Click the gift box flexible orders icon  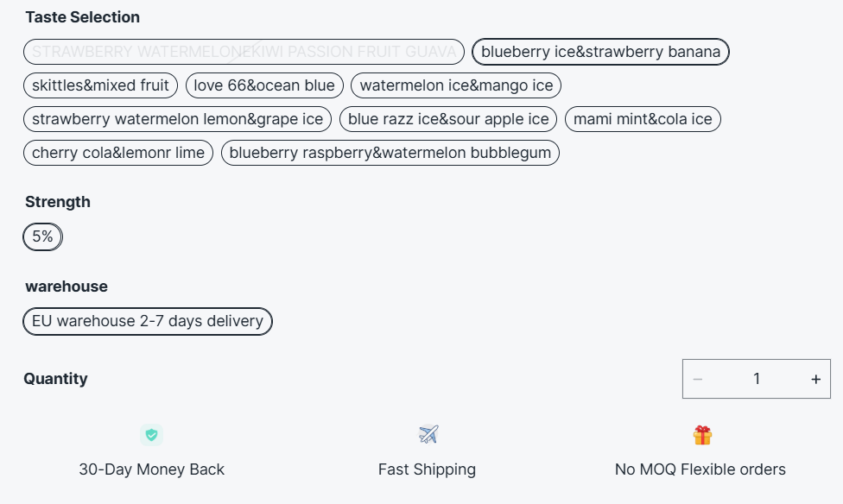702,435
